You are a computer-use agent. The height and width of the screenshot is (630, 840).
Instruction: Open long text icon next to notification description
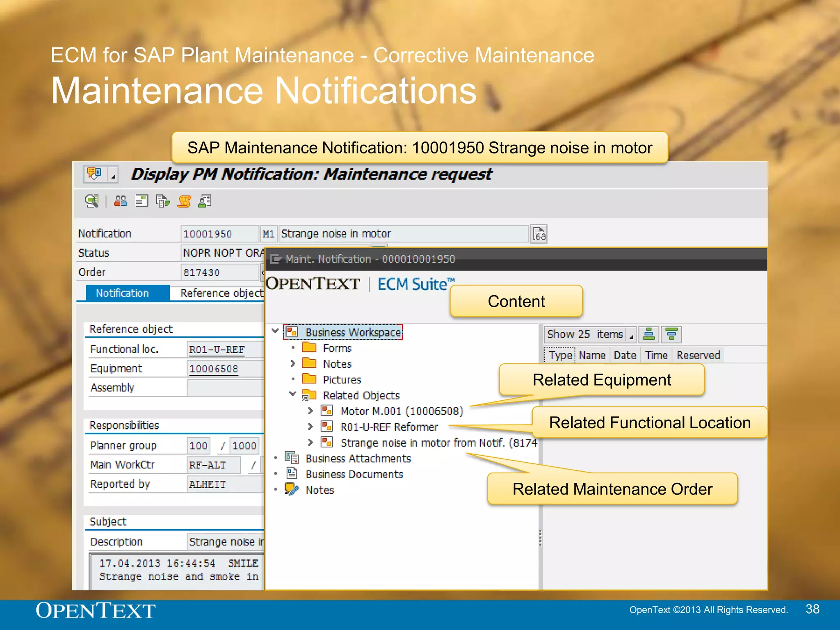(539, 234)
